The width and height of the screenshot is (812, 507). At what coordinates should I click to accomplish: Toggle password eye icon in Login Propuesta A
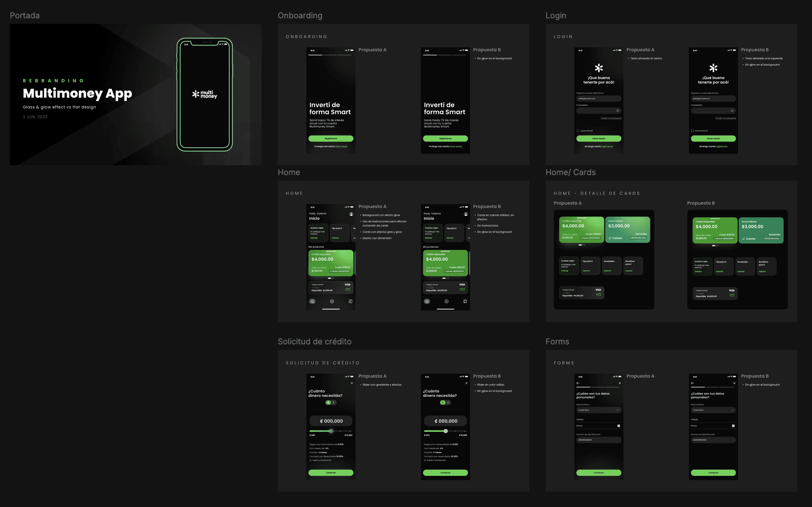click(x=617, y=111)
